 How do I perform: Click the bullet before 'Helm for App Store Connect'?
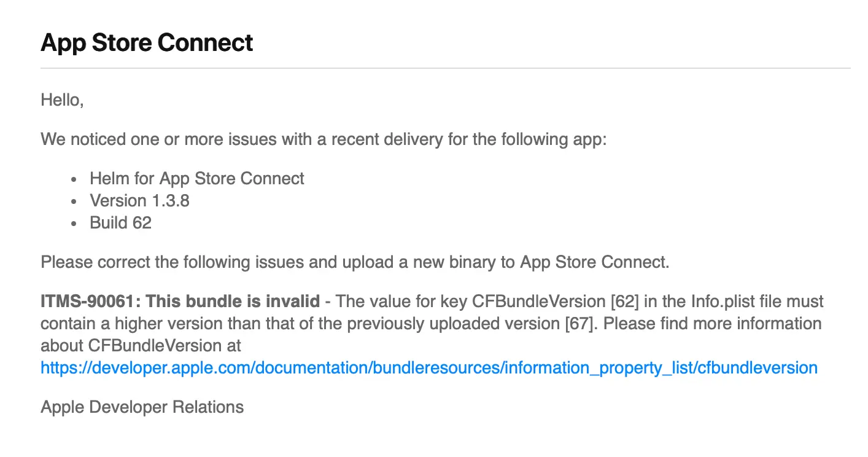coord(74,179)
